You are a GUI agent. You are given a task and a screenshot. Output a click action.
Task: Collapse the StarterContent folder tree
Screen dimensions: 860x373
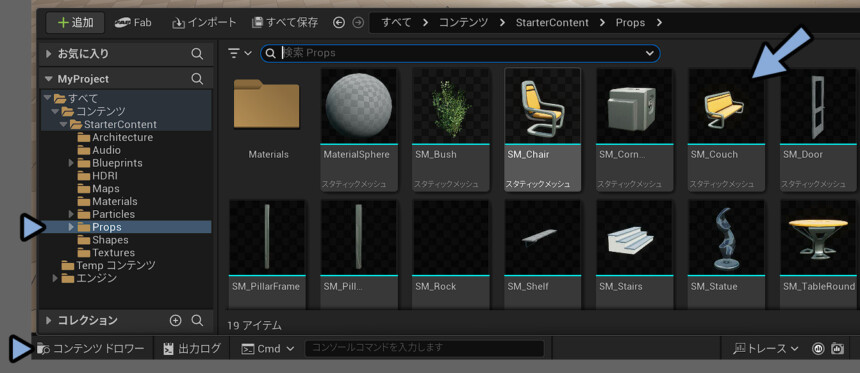(64, 125)
